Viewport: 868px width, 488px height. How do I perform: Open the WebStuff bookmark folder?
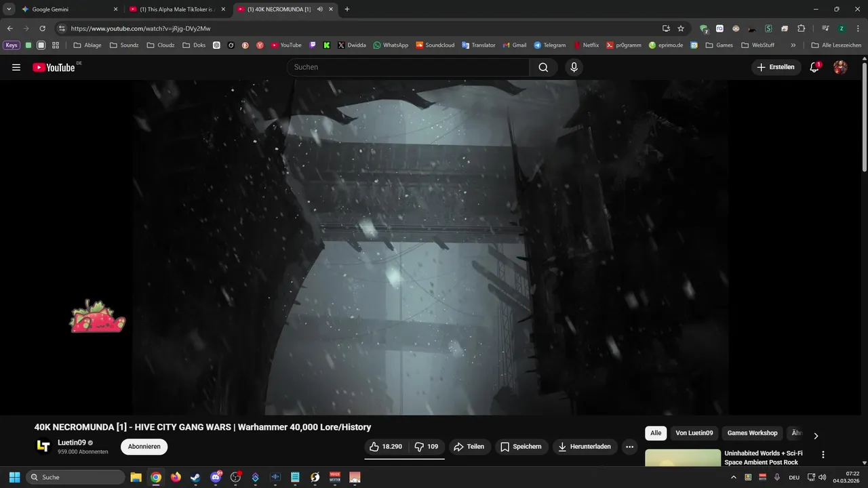click(758, 45)
